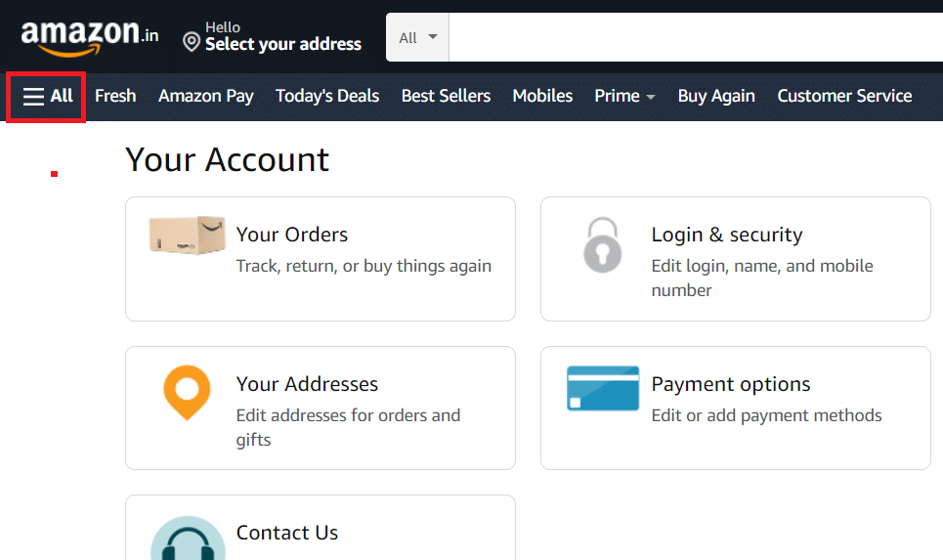Click the Contact Us headset icon
The height and width of the screenshot is (560, 943).
[x=188, y=538]
